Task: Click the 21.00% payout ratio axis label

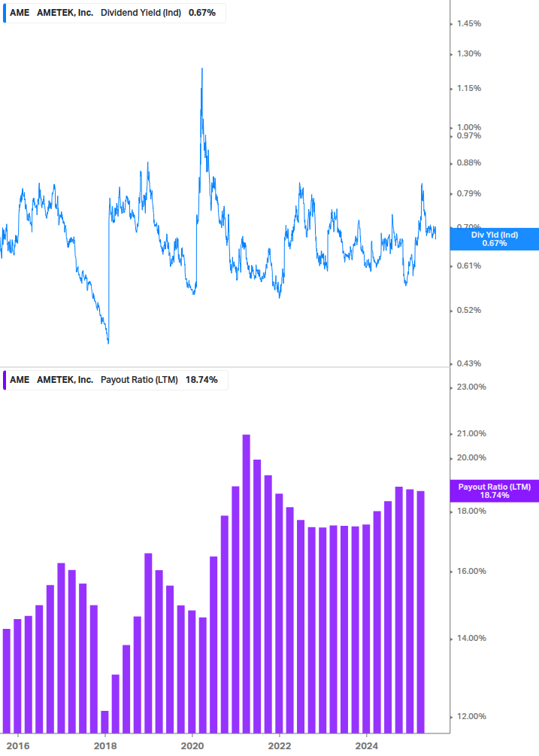Action: pyautogui.click(x=471, y=433)
